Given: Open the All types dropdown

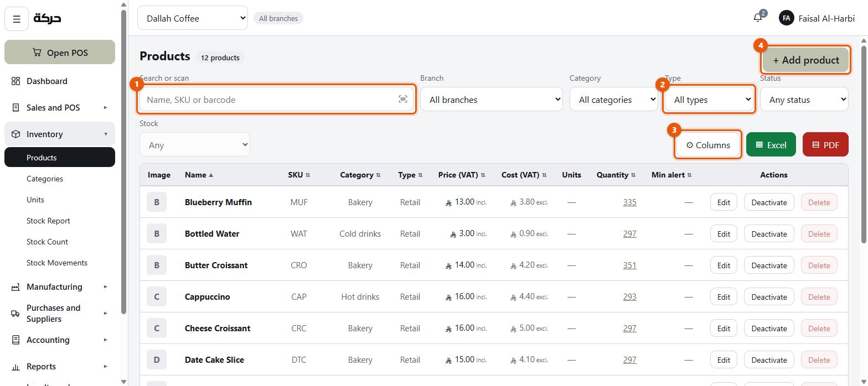Looking at the screenshot, I should pyautogui.click(x=709, y=100).
